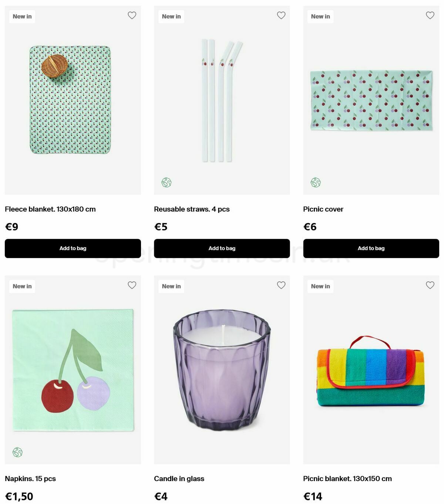Open the cherry Napkins product image
The image size is (444, 504).
73,370
